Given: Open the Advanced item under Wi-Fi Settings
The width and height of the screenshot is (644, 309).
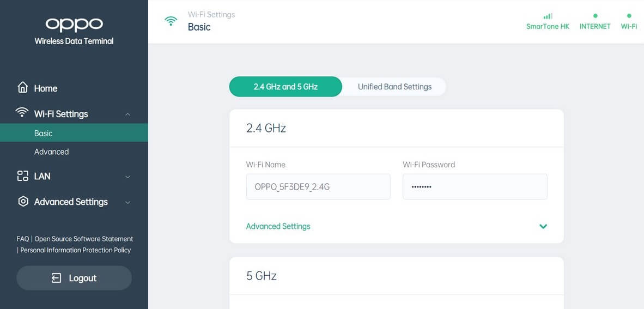Looking at the screenshot, I should pyautogui.click(x=51, y=152).
